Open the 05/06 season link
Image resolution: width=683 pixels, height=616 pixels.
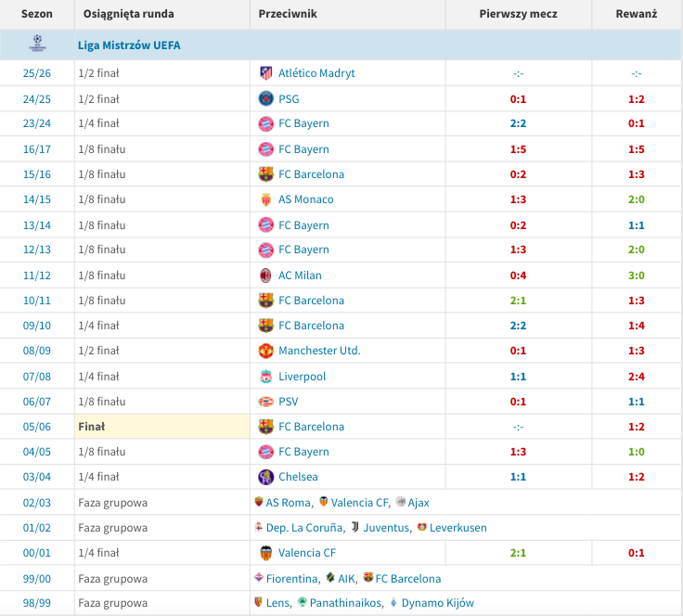coord(37,427)
